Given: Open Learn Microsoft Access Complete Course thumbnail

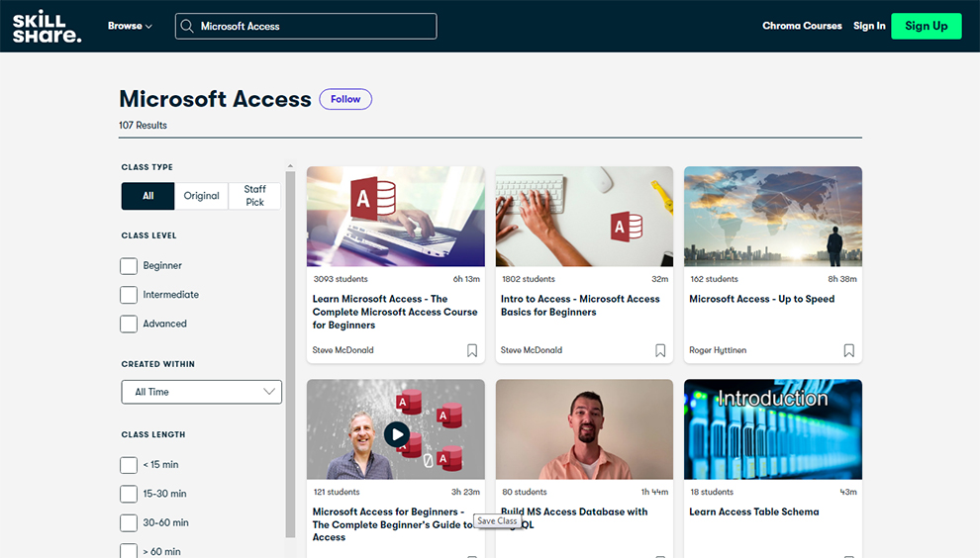Looking at the screenshot, I should [396, 217].
